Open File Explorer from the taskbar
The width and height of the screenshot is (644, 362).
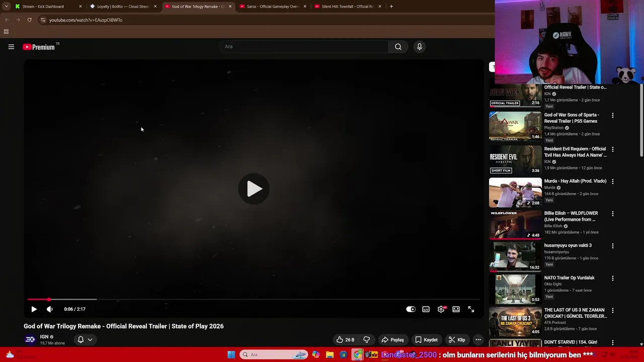click(x=330, y=354)
